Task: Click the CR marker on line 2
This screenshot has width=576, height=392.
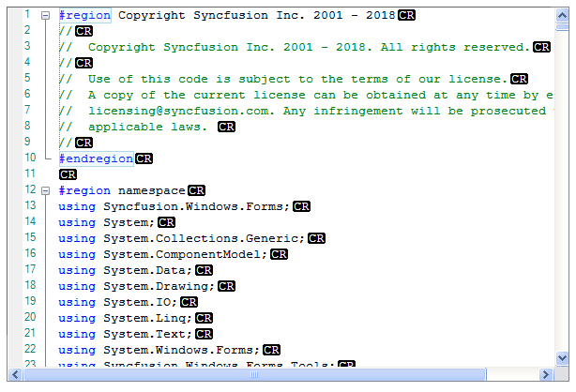Action: (x=83, y=31)
